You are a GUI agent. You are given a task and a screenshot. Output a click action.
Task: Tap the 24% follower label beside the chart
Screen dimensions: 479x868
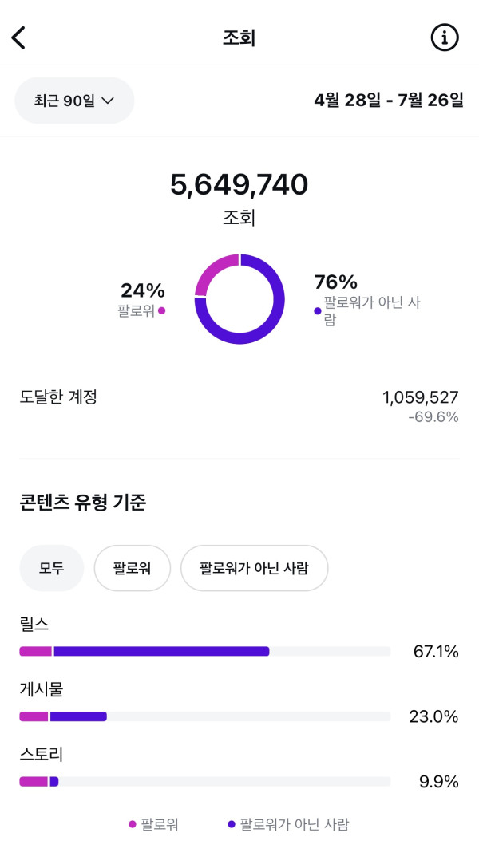tap(143, 290)
